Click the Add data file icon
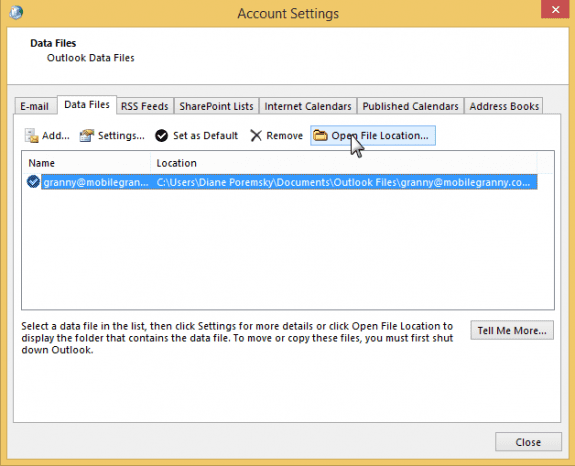The height and width of the screenshot is (466, 575). (x=32, y=136)
